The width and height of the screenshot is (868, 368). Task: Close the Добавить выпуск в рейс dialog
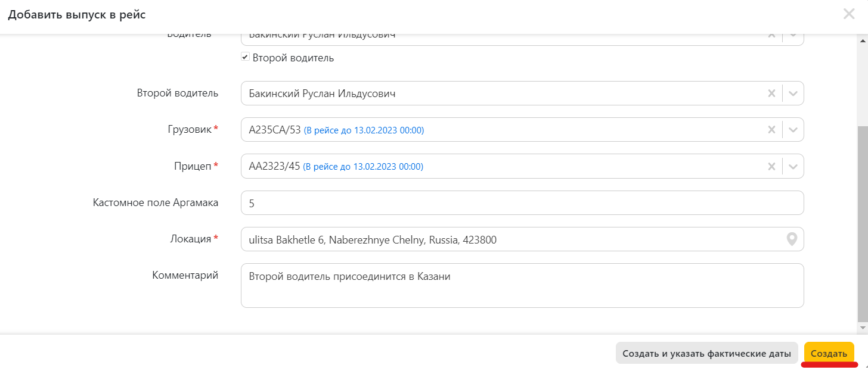click(849, 14)
